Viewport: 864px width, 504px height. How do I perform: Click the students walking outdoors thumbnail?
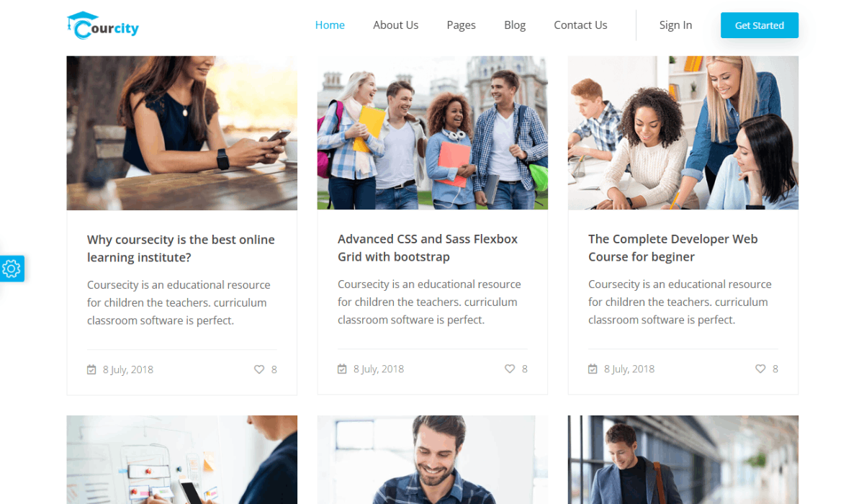432,133
